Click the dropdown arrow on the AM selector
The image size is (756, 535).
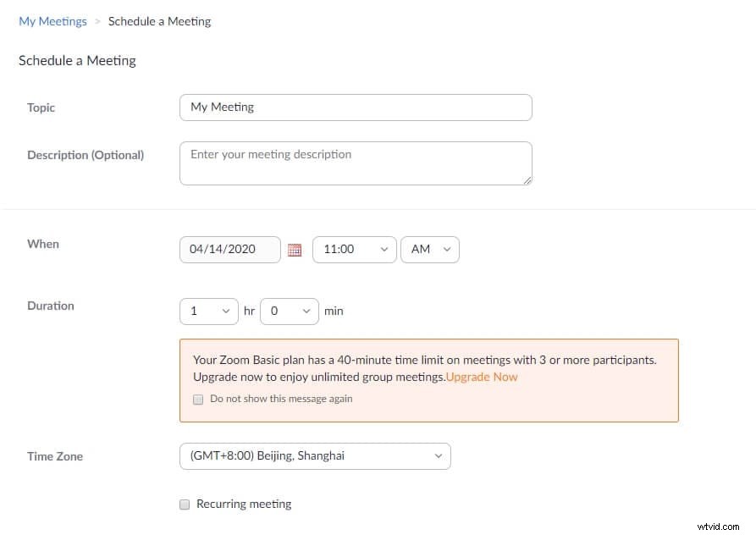(448, 250)
